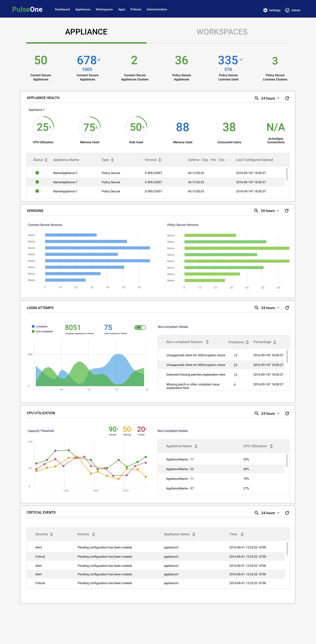
Task: Sort by Non-compliant Reason column
Action: pyautogui.click(x=207, y=342)
